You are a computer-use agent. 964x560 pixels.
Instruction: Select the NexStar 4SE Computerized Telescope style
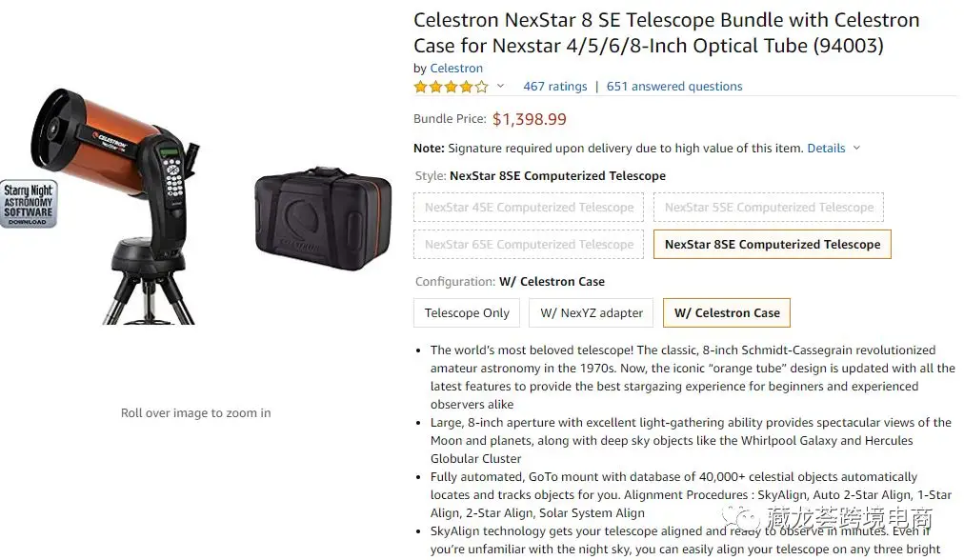click(x=529, y=208)
